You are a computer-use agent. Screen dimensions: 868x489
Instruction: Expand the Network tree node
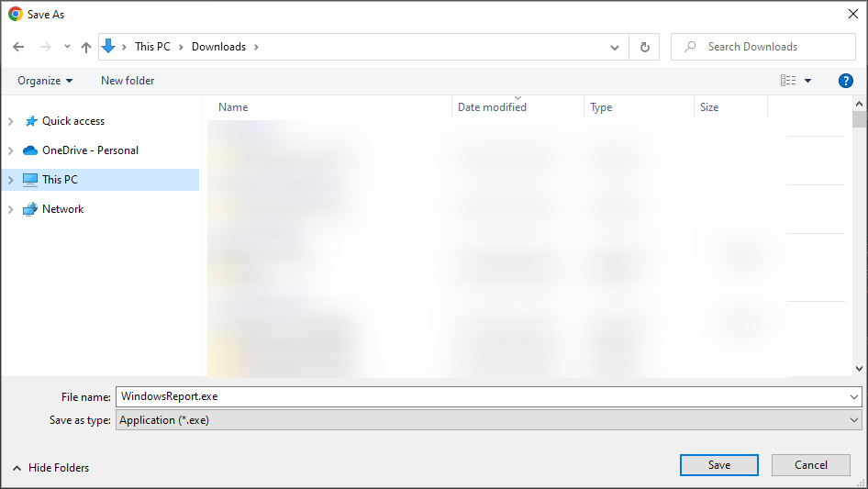point(10,209)
